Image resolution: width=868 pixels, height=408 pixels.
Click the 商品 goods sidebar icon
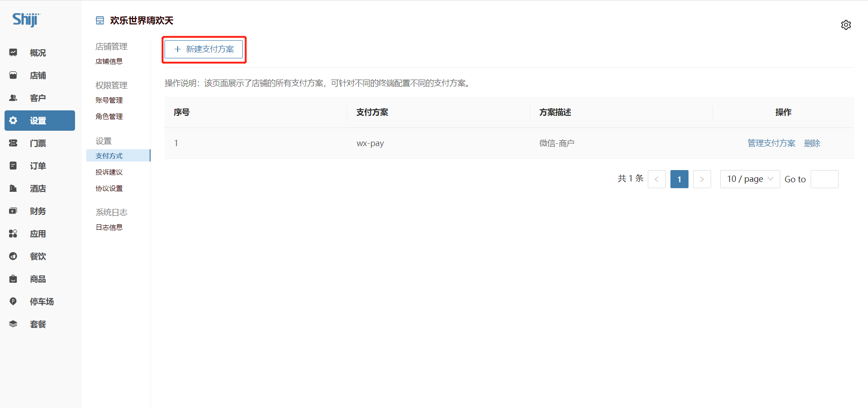point(13,279)
